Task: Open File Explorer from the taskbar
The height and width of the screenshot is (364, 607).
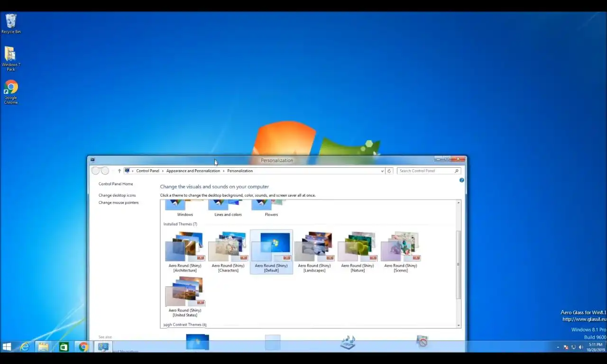Action: [x=43, y=347]
